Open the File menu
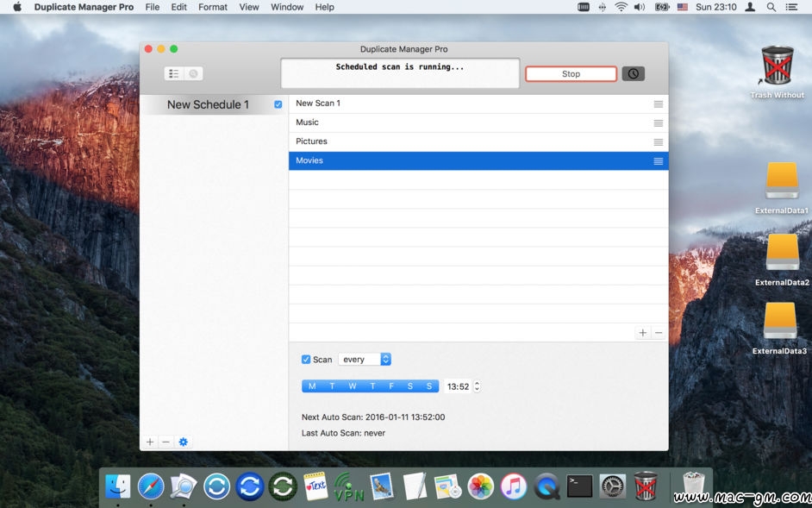Viewport: 812px width, 508px height. coord(153,7)
